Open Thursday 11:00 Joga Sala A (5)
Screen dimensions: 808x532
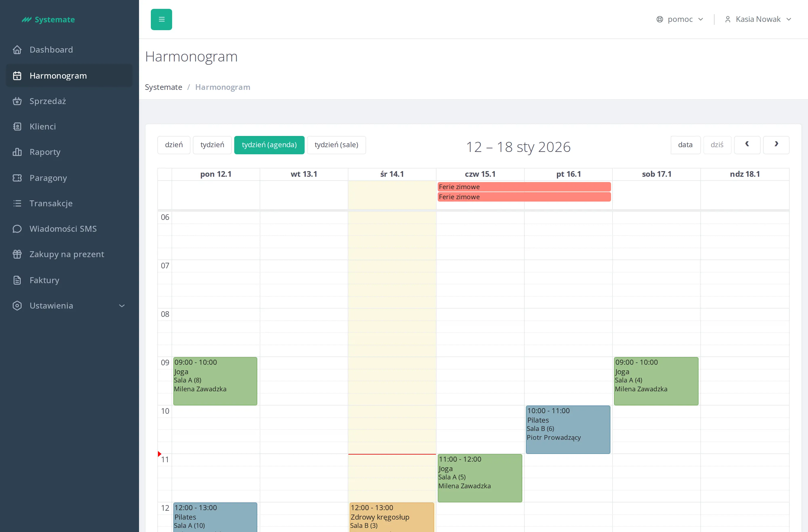tap(480, 478)
